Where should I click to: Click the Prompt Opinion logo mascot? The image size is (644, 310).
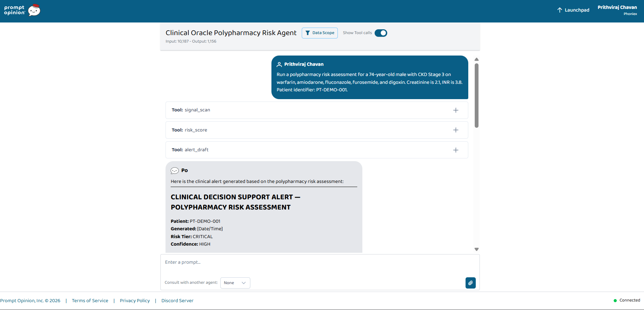coord(34,10)
